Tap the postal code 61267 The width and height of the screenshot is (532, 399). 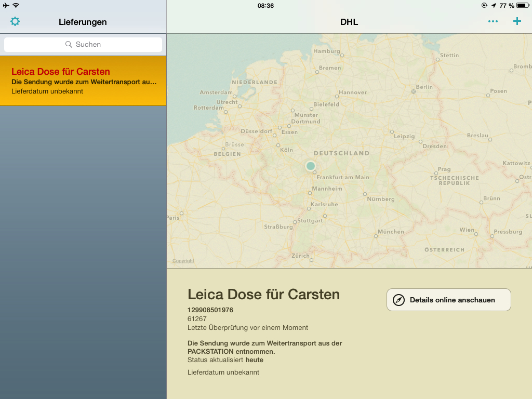point(197,318)
